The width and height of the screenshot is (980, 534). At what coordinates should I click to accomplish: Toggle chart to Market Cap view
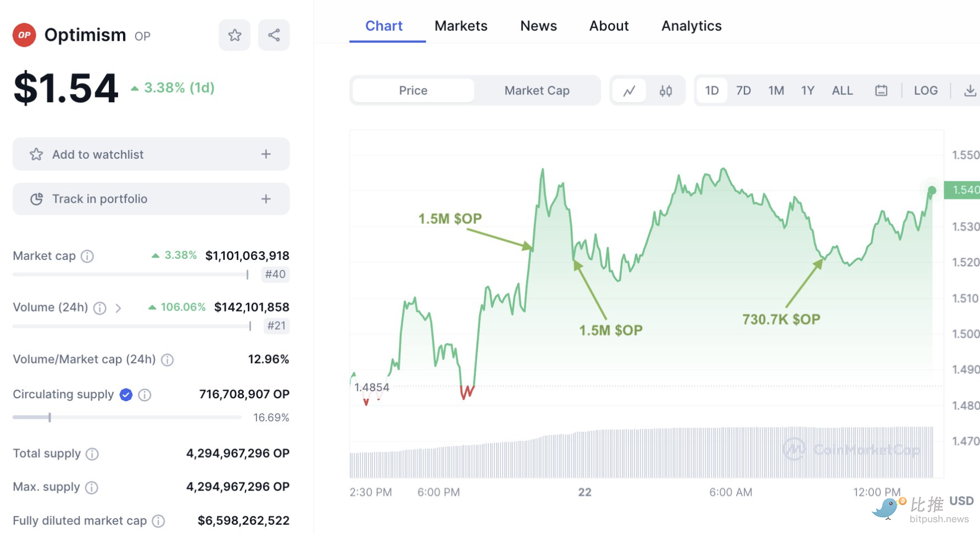coord(537,91)
